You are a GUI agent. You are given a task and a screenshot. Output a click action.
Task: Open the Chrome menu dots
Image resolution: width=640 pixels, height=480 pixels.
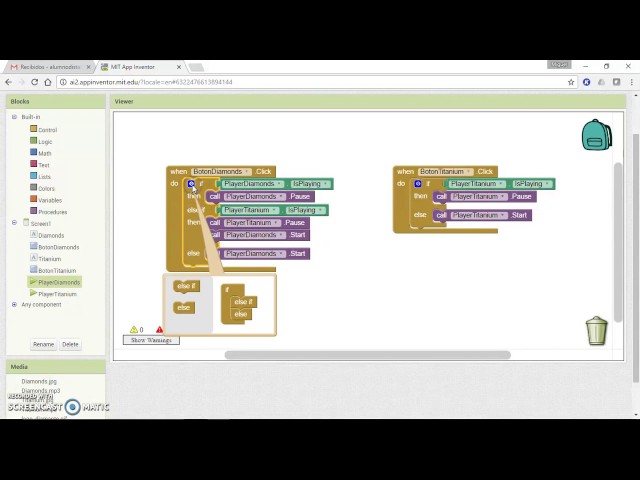tap(631, 82)
